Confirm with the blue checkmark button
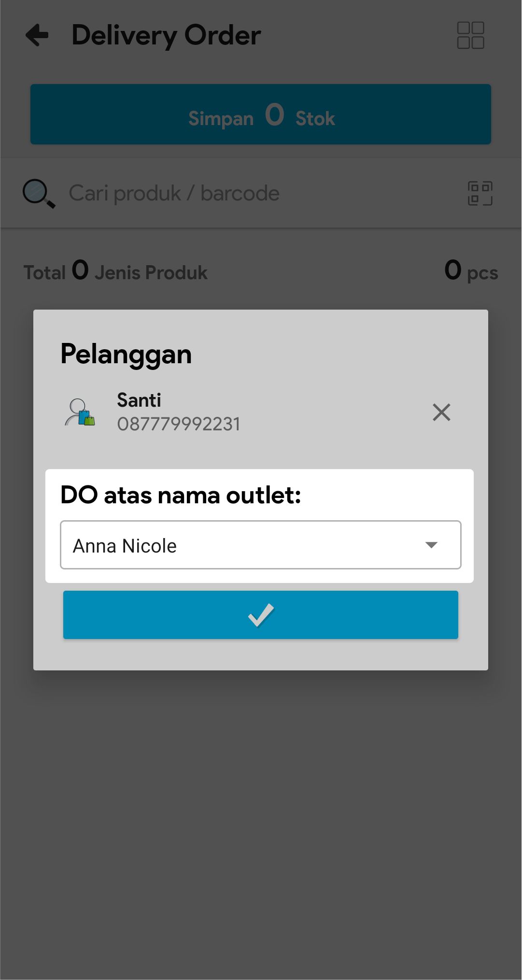Screen dimensions: 522x980 pyautogui.click(x=261, y=615)
